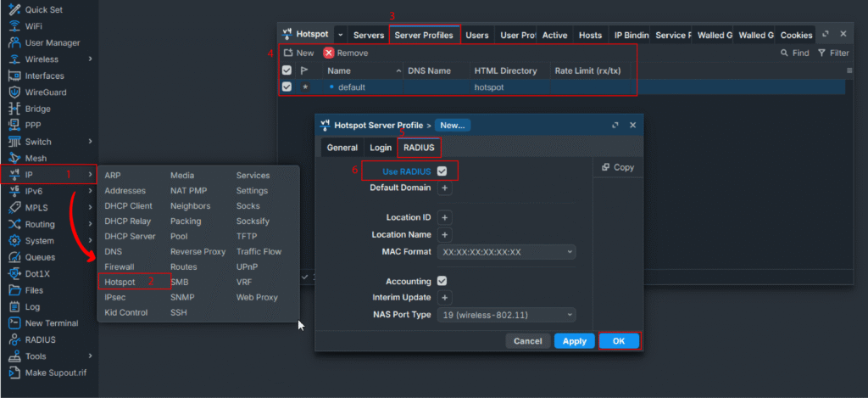
Task: Open User Manager via its icon
Action: click(x=15, y=42)
